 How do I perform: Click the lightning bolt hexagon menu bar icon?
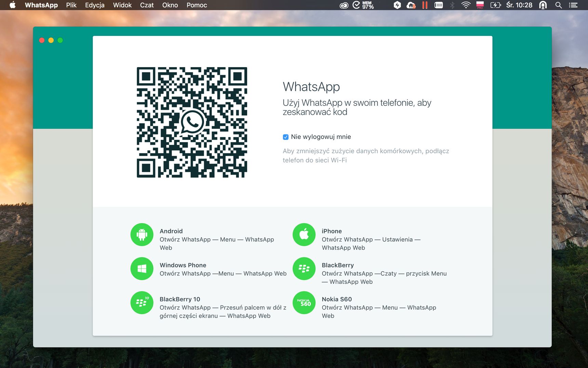pyautogui.click(x=397, y=5)
